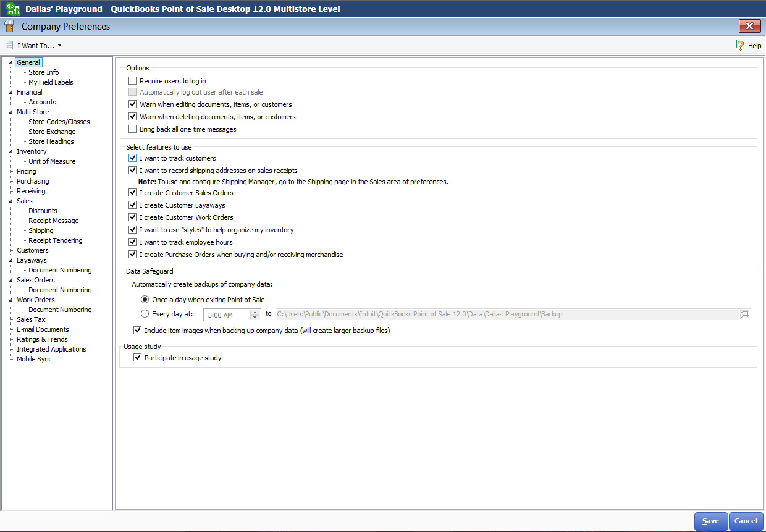766x532 pixels.
Task: Open Accounts preferences
Action: click(x=42, y=102)
